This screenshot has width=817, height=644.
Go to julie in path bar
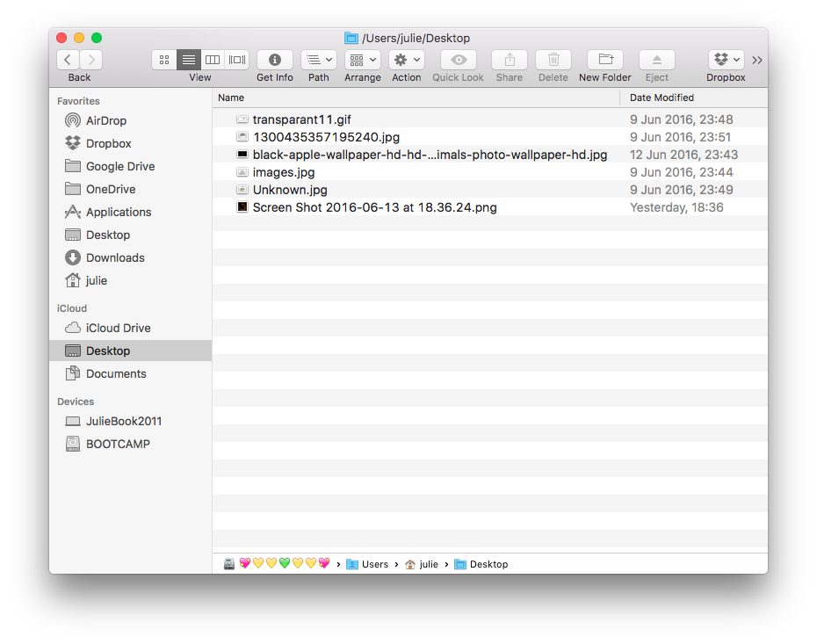pos(422,564)
